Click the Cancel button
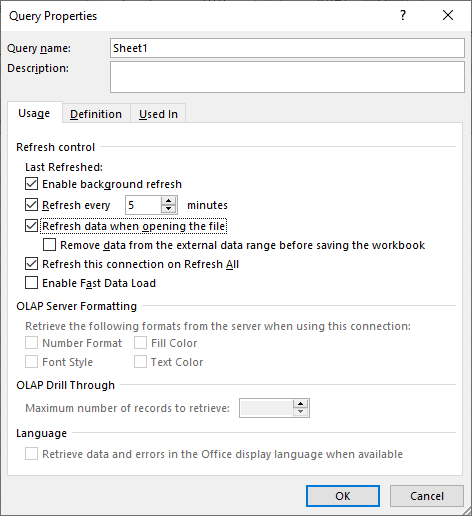 [x=427, y=496]
